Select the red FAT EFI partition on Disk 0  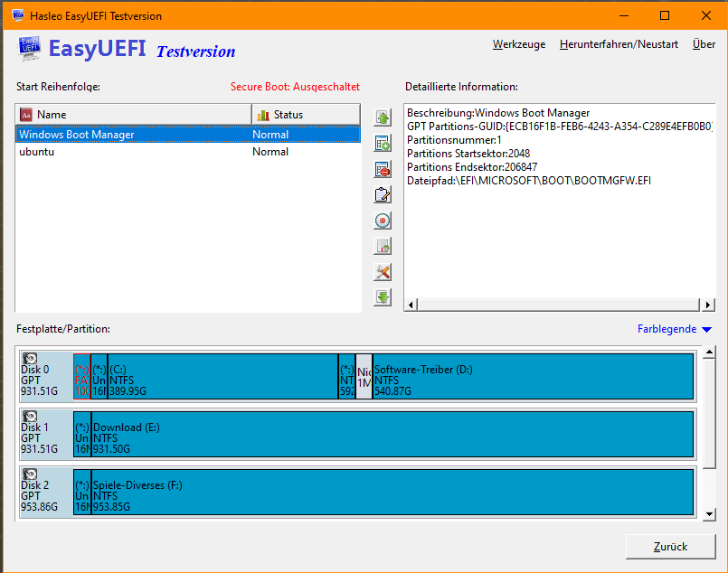(81, 376)
